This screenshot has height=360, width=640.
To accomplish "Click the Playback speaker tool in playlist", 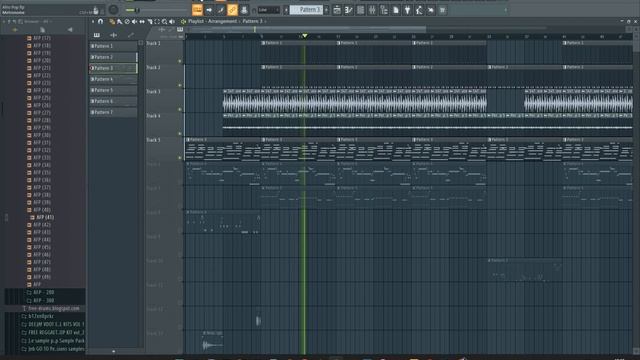I will point(172,21).
